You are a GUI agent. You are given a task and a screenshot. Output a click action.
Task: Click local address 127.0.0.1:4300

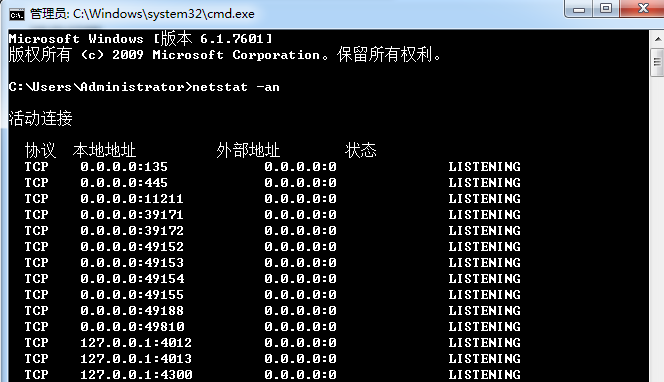point(136,374)
